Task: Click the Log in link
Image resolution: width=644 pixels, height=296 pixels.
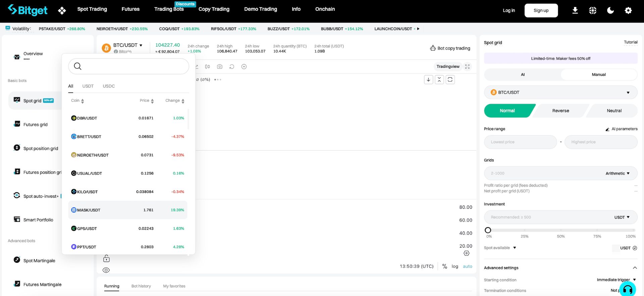Action: pyautogui.click(x=509, y=10)
